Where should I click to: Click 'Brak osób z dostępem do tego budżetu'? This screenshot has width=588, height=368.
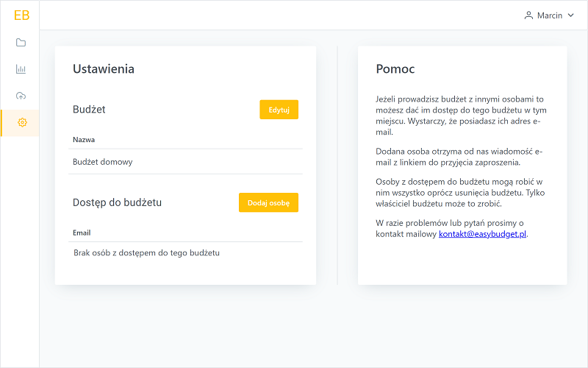[146, 252]
